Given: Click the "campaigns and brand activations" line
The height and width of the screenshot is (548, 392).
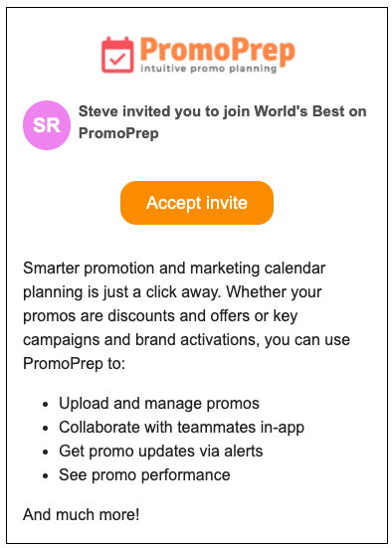Looking at the screenshot, I should pyautogui.click(x=186, y=340).
